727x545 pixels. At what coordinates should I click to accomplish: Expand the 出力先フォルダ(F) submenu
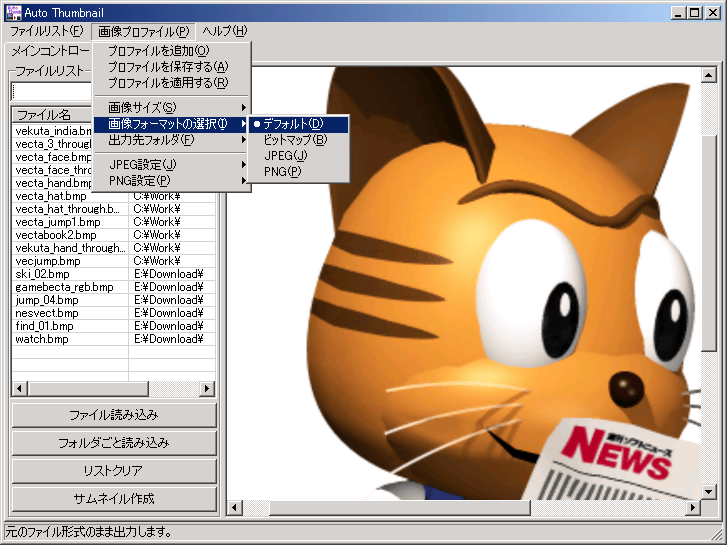click(172, 140)
